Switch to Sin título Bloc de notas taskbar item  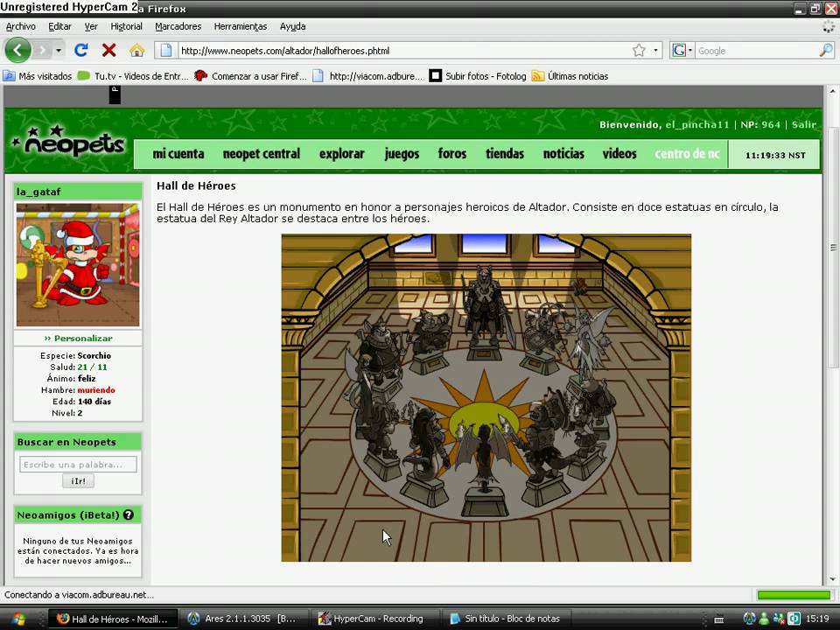point(507,619)
